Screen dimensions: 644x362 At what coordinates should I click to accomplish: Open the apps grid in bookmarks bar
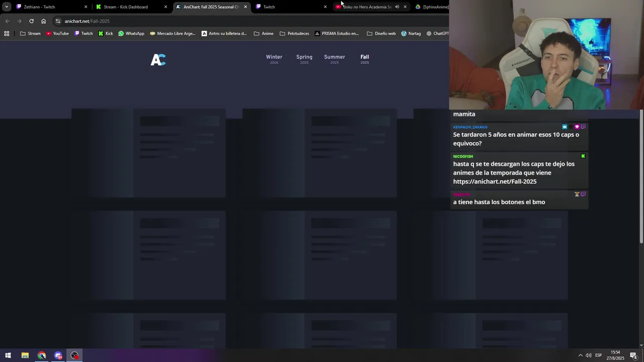tap(7, 34)
